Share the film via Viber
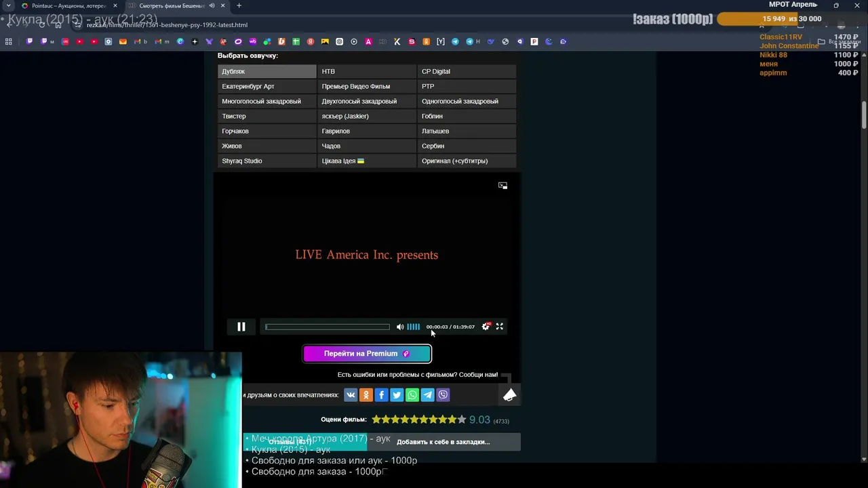Screen dimensions: 868x488 click(443, 395)
